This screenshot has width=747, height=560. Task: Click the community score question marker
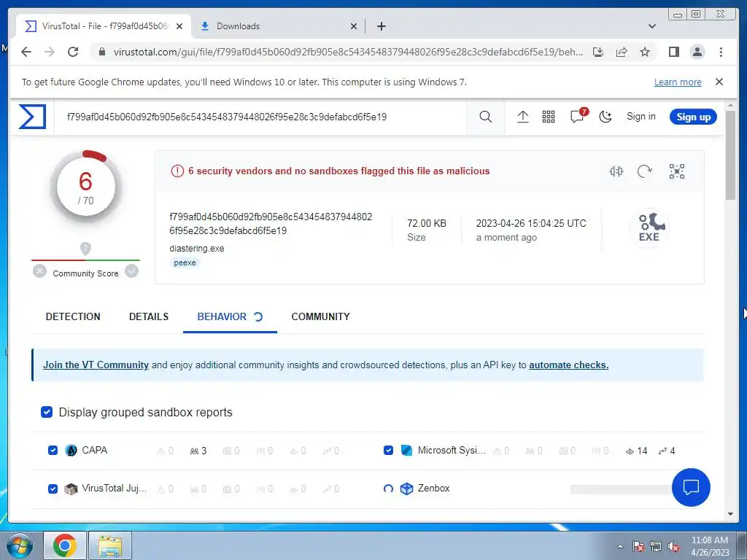[x=85, y=248]
